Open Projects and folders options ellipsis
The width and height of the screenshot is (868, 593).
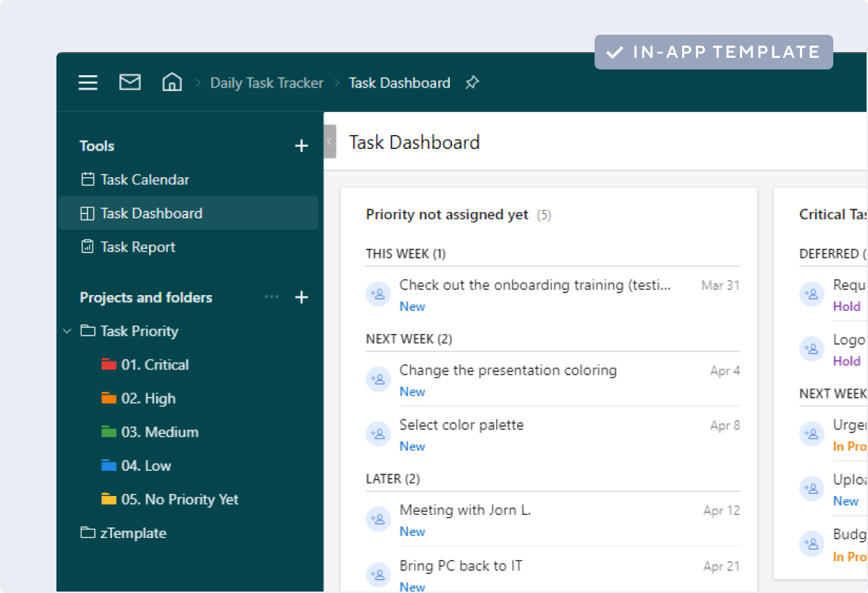tap(271, 297)
